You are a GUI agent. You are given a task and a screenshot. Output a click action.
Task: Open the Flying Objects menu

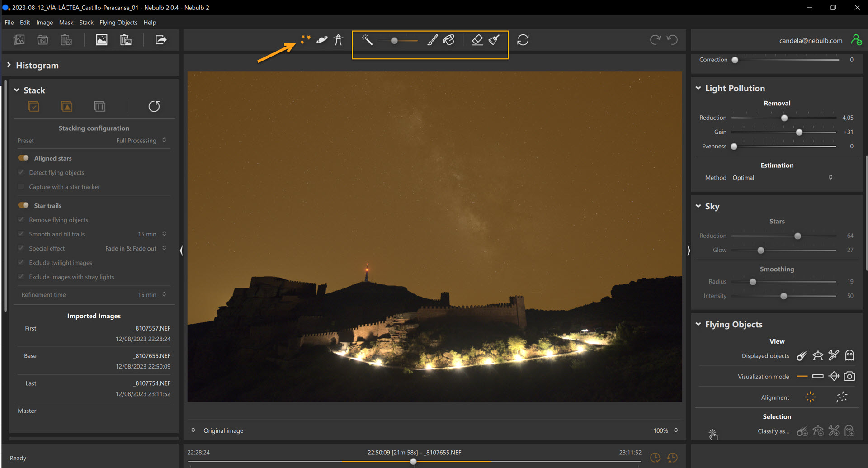point(118,23)
